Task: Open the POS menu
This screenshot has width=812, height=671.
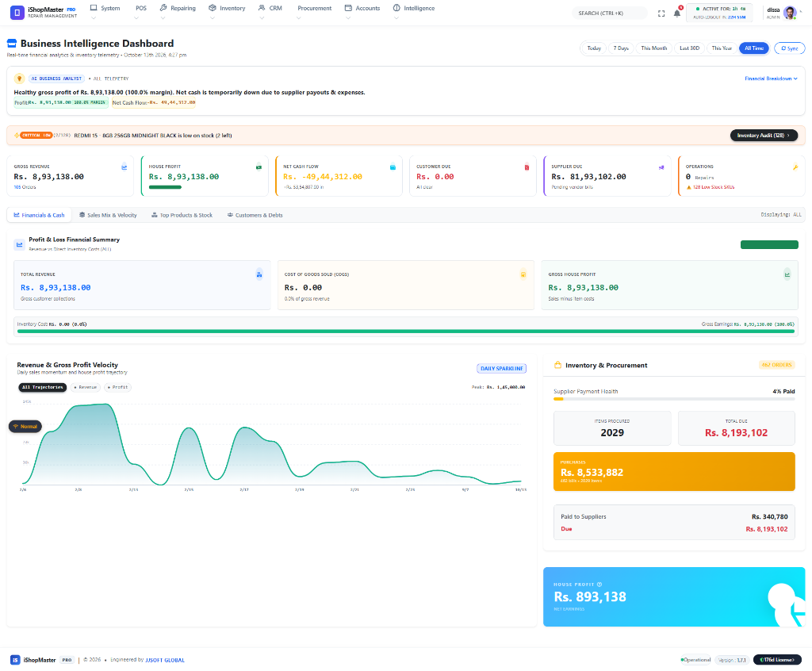Action: point(140,8)
